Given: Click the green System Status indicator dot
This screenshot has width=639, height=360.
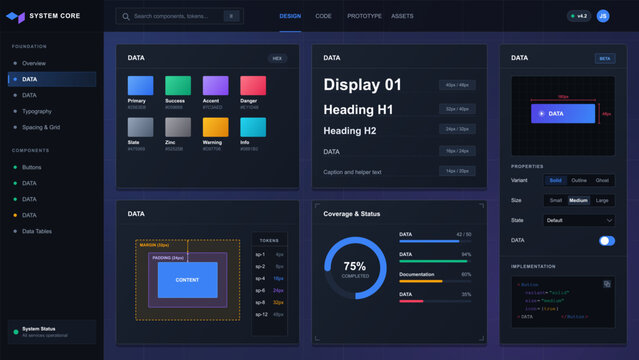Looking at the screenshot, I should pos(16,332).
